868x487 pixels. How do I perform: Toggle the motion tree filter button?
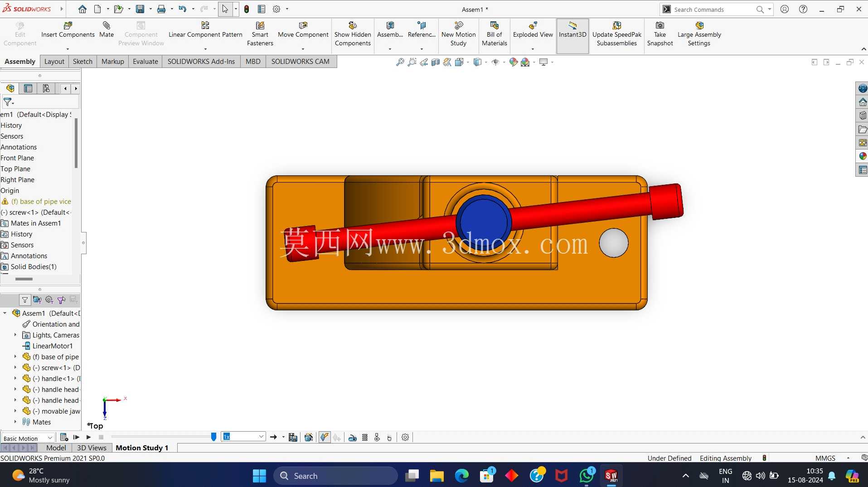[25, 300]
